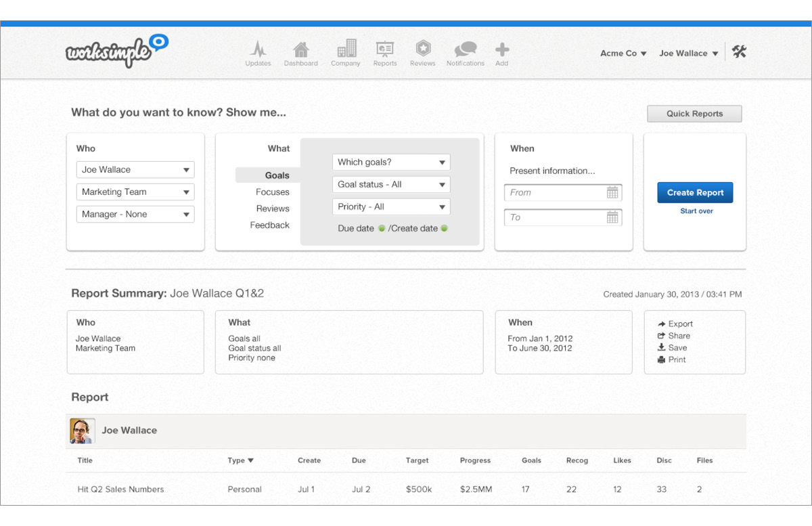Toggle the Create date radio indicator
812x526 pixels.
[x=445, y=229]
